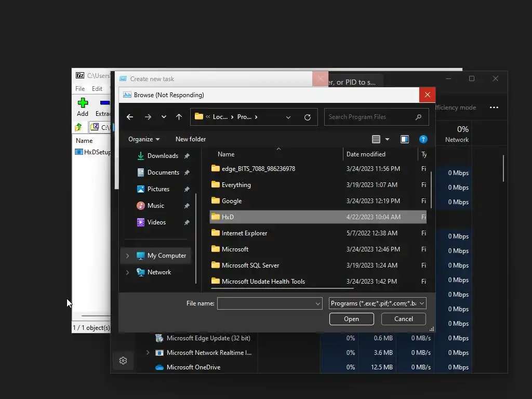Go up one folder level
This screenshot has width=532, height=399.
179,117
